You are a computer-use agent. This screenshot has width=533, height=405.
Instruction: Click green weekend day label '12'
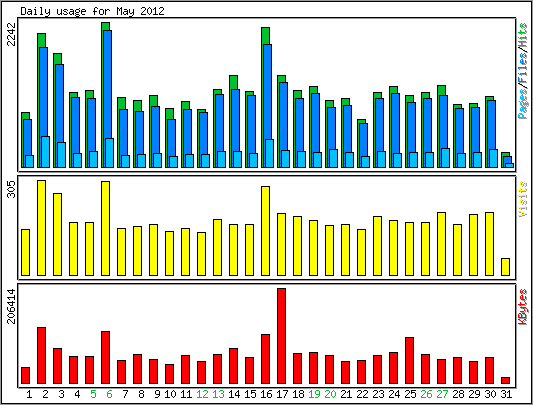pos(202,394)
